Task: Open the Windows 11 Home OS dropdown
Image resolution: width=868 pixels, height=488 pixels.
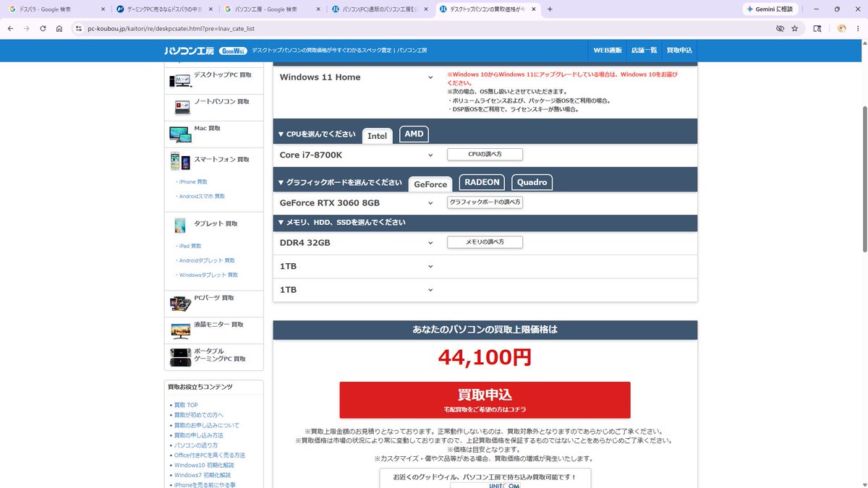Action: click(x=356, y=77)
